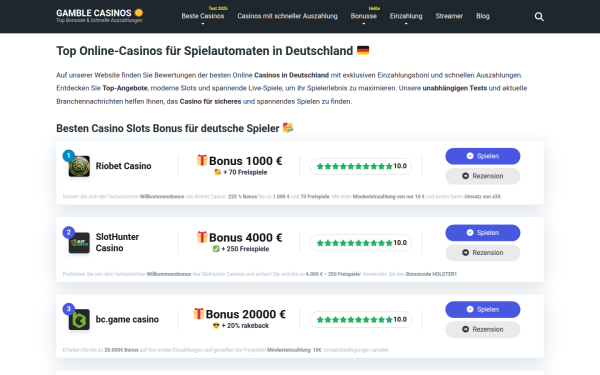Open the search magnifier icon

coord(539,16)
